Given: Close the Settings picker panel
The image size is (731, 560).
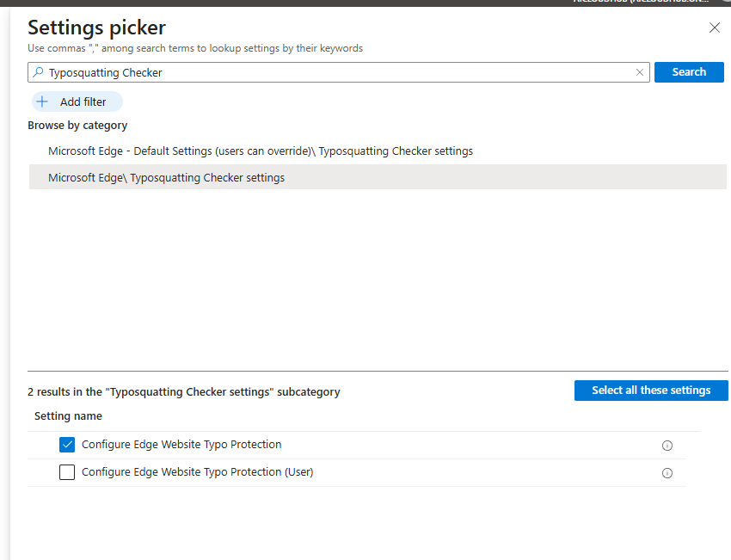Looking at the screenshot, I should pyautogui.click(x=714, y=28).
